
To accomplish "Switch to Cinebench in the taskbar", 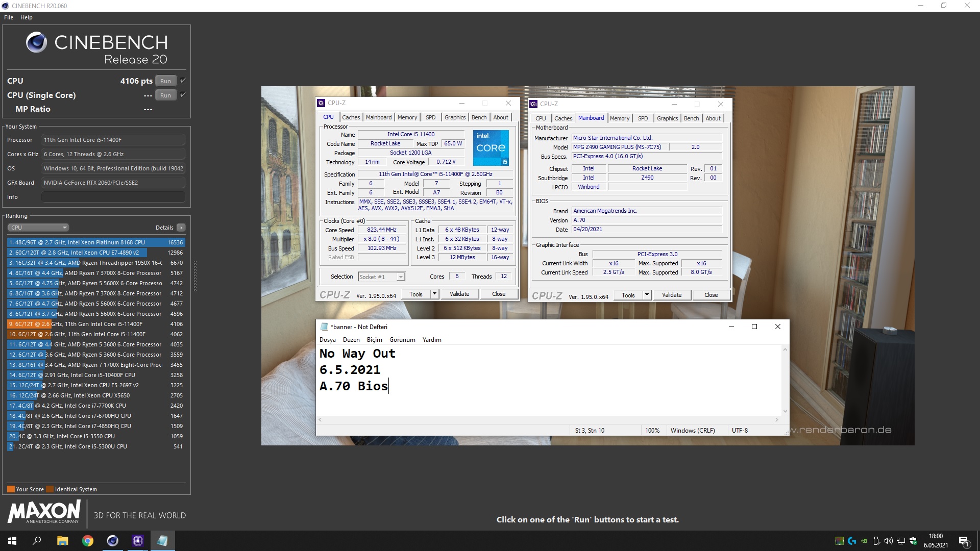I will click(x=112, y=541).
